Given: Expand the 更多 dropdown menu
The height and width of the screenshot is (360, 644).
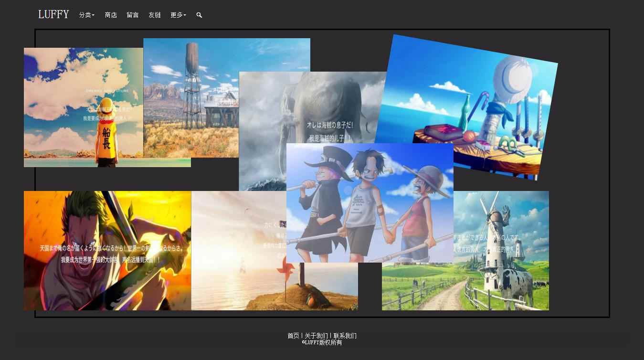Looking at the screenshot, I should [178, 15].
